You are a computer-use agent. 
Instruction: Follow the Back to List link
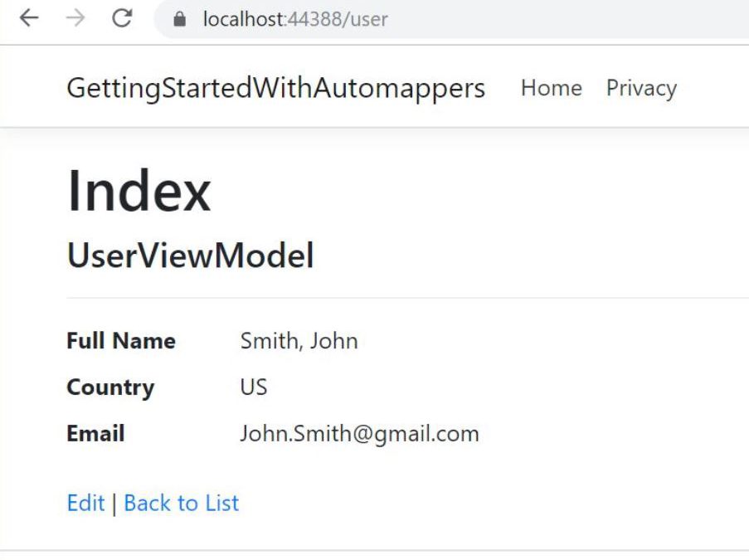pyautogui.click(x=181, y=503)
